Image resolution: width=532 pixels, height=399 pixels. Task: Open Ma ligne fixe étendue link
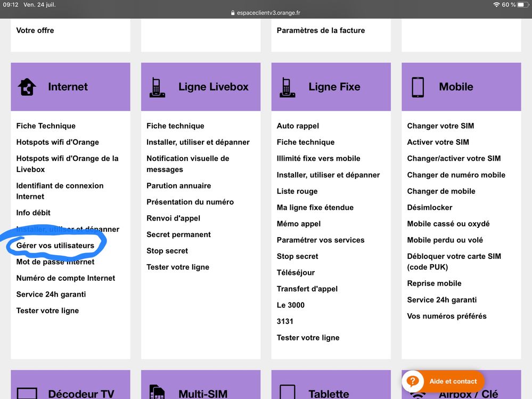point(315,207)
